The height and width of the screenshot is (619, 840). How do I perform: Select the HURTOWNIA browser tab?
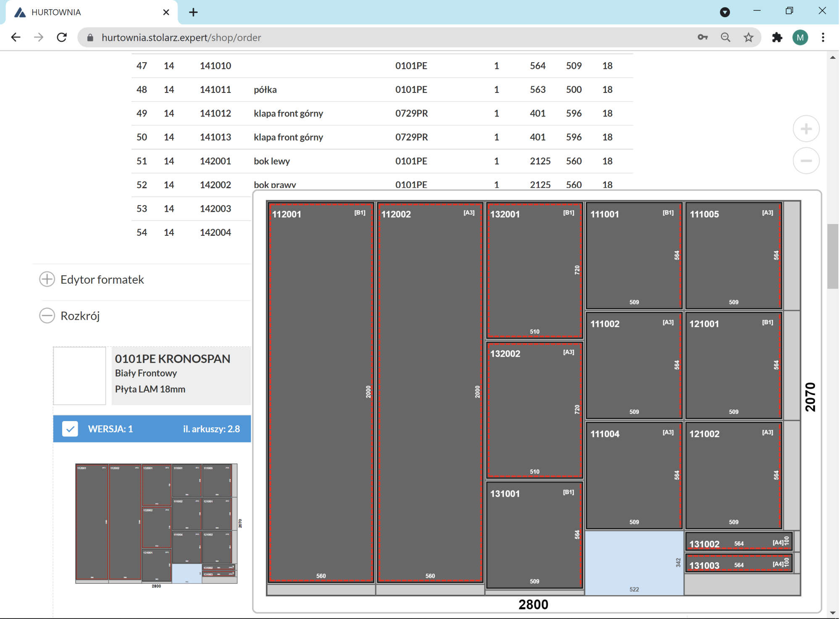[84, 12]
